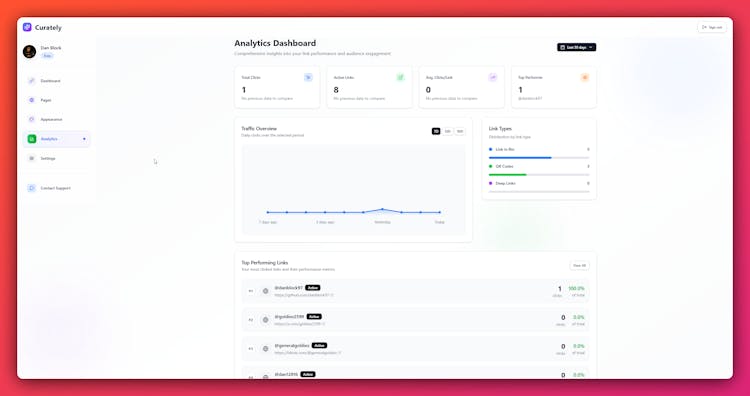
Task: Click the Analytics menu item label
Action: point(49,139)
